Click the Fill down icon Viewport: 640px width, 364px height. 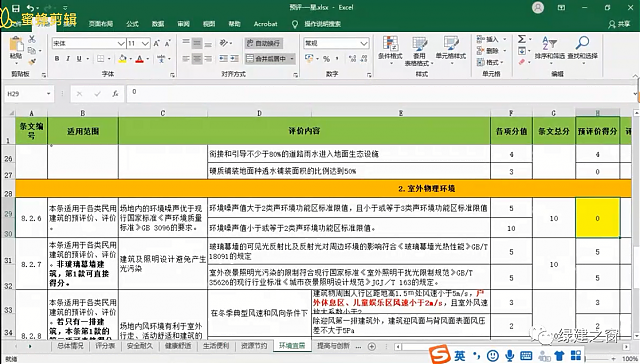click(522, 51)
